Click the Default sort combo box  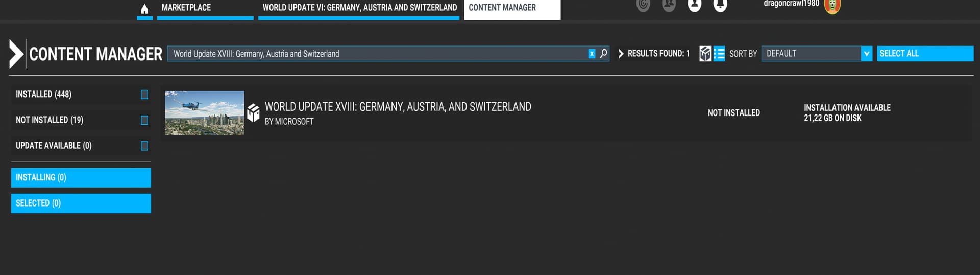pos(811,54)
